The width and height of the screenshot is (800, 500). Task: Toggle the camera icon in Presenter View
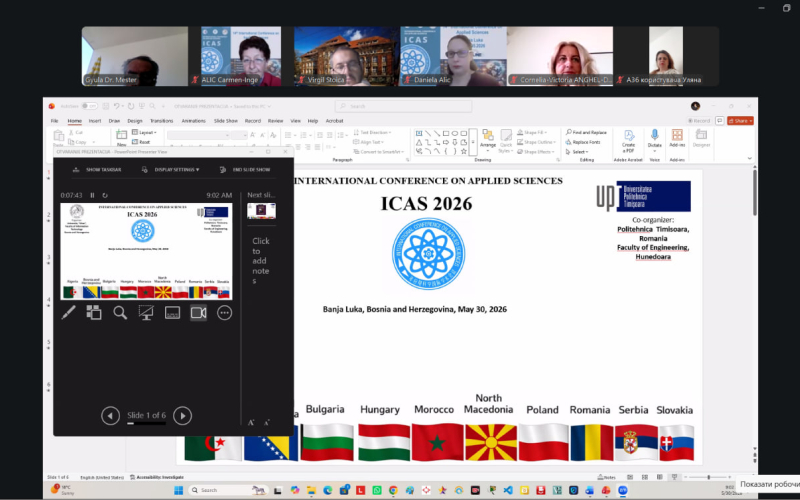pos(198,312)
